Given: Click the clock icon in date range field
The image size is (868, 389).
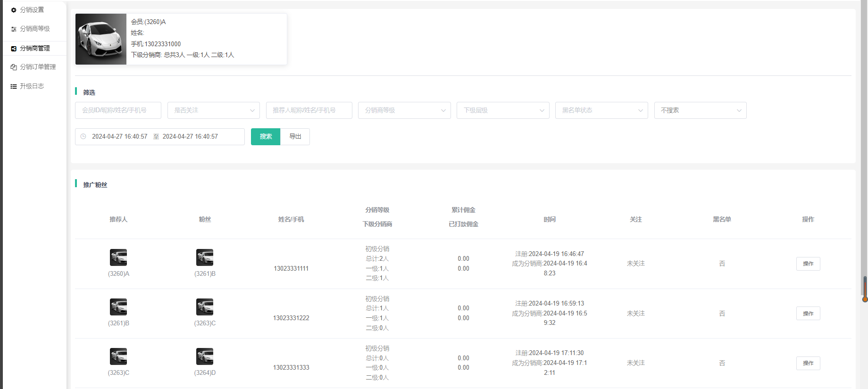Looking at the screenshot, I should click(83, 137).
